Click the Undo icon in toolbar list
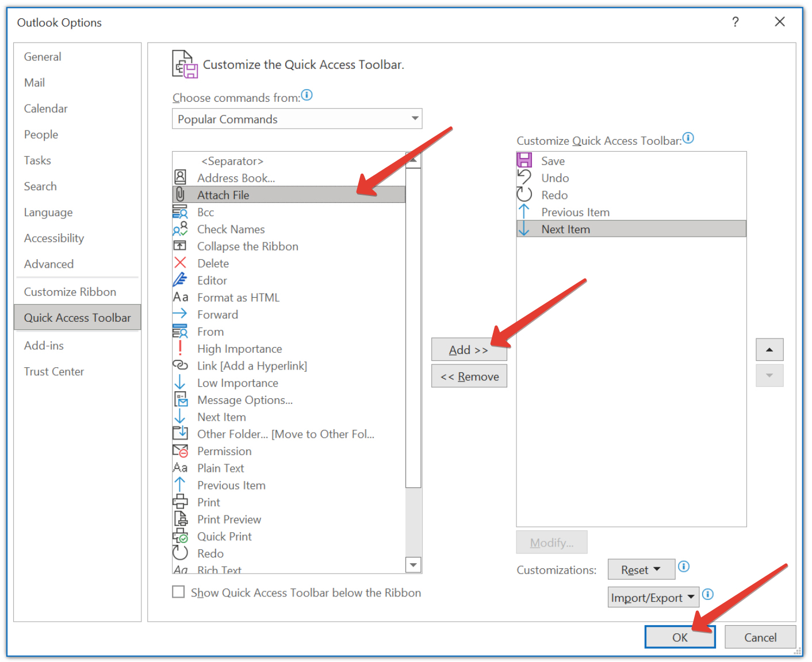 click(x=524, y=177)
